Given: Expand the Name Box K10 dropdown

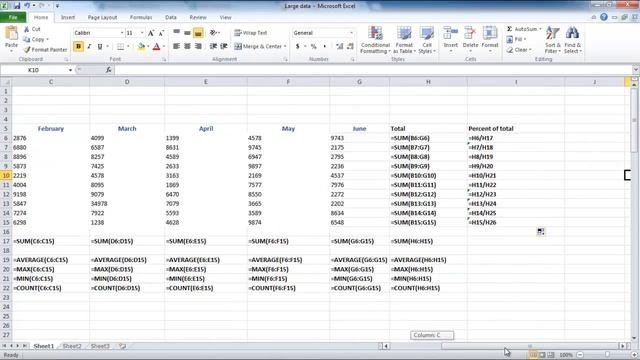Looking at the screenshot, I should pos(70,70).
